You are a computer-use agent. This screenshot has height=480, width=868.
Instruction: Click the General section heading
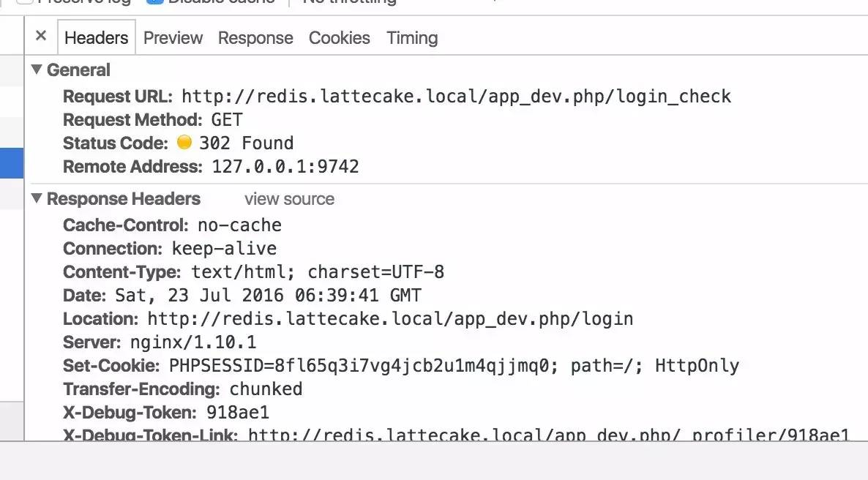(x=78, y=70)
